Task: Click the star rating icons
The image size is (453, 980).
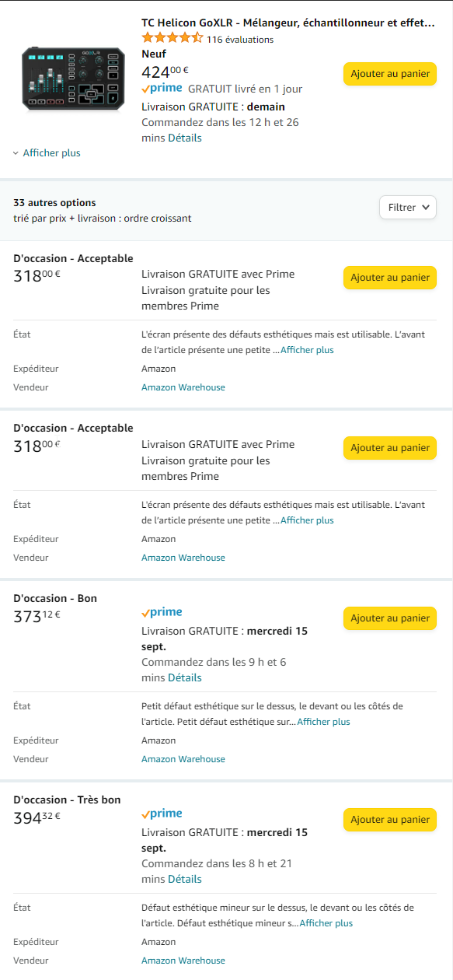Action: (x=172, y=38)
